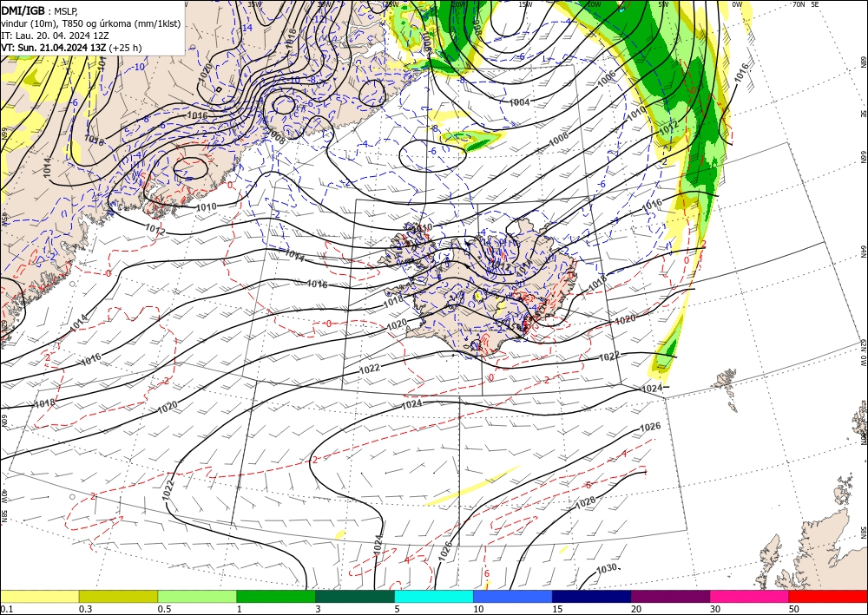Click the legend scale value 15
868x615 pixels.
coord(557,609)
